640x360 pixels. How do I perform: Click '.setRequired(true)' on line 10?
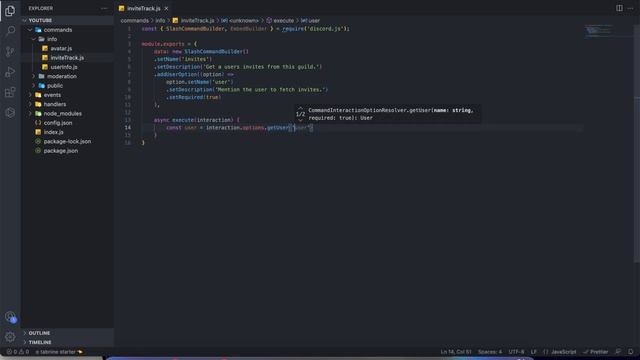point(193,97)
